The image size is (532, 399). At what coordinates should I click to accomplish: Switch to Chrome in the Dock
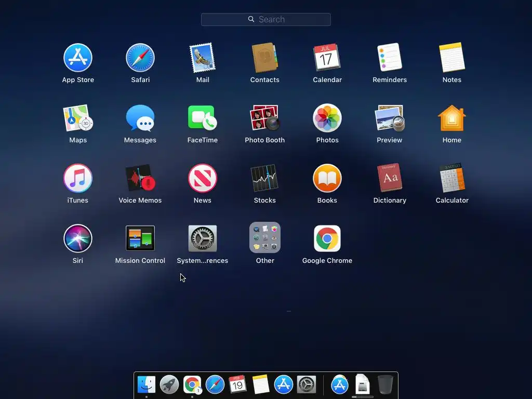(192, 384)
